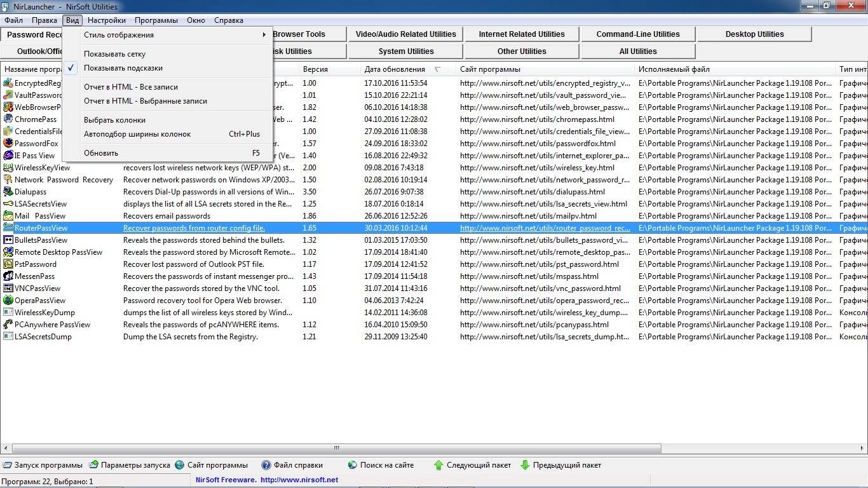Open the Настройки menu
This screenshot has width=868, height=488.
click(107, 20)
